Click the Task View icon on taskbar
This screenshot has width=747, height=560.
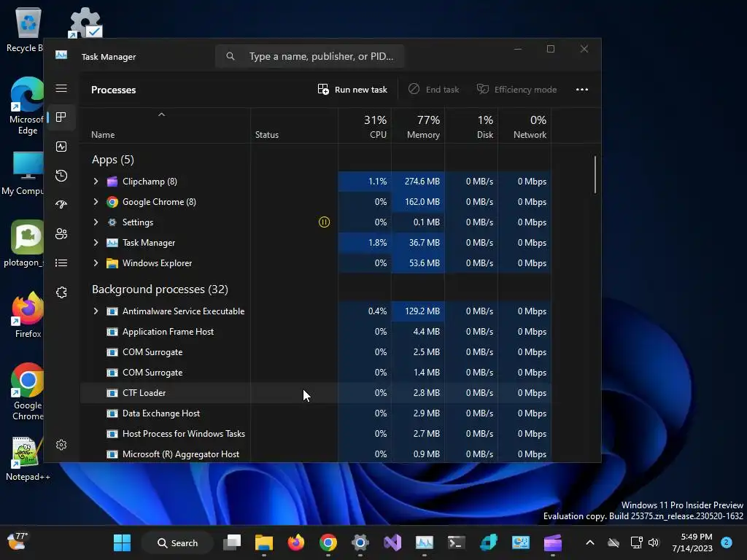coord(232,542)
